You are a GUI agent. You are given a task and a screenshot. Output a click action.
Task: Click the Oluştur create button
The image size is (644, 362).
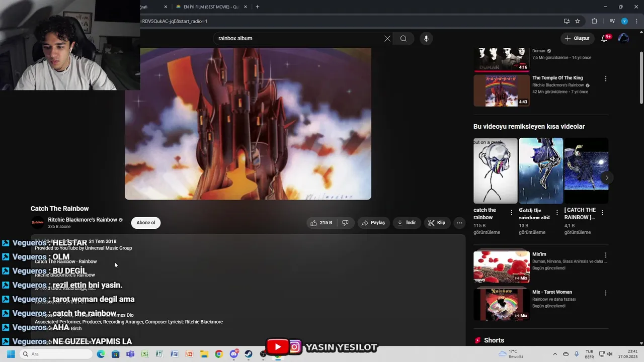pos(577,38)
